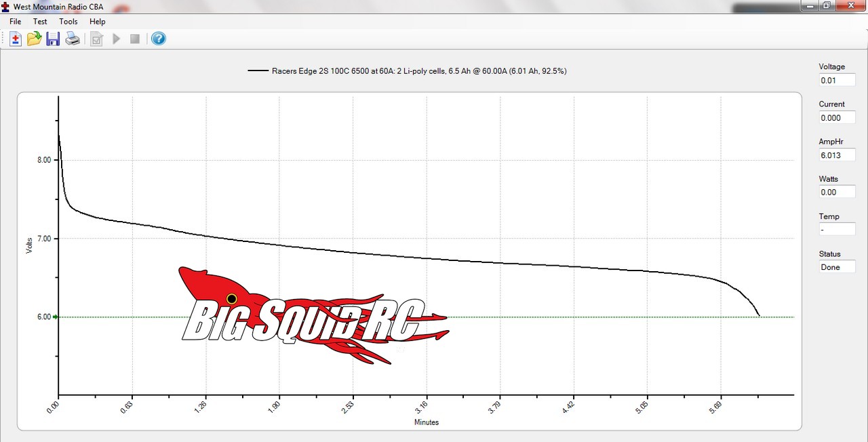Open the Help menu
This screenshot has height=442, width=868.
[x=98, y=21]
